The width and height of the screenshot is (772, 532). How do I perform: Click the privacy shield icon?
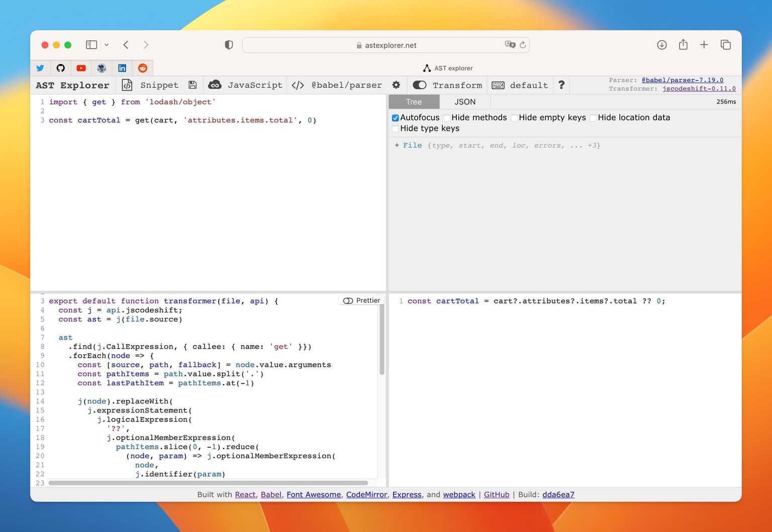point(229,45)
